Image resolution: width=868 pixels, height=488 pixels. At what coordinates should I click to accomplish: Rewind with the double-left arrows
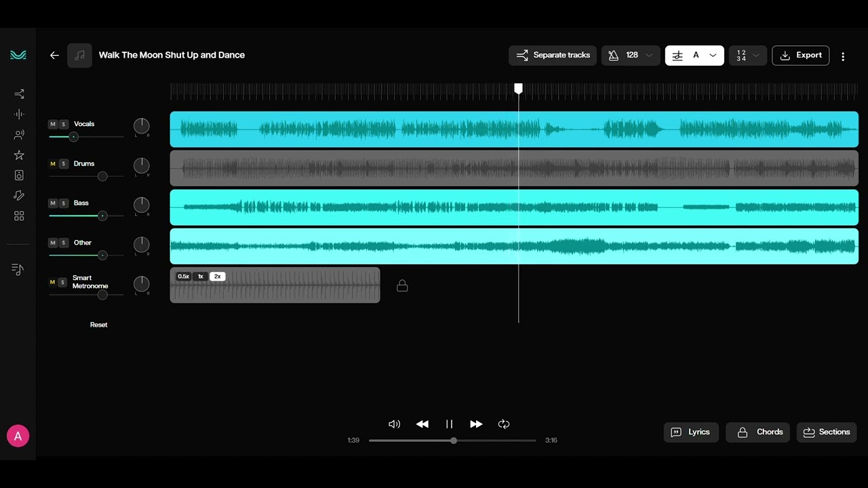[x=422, y=424]
